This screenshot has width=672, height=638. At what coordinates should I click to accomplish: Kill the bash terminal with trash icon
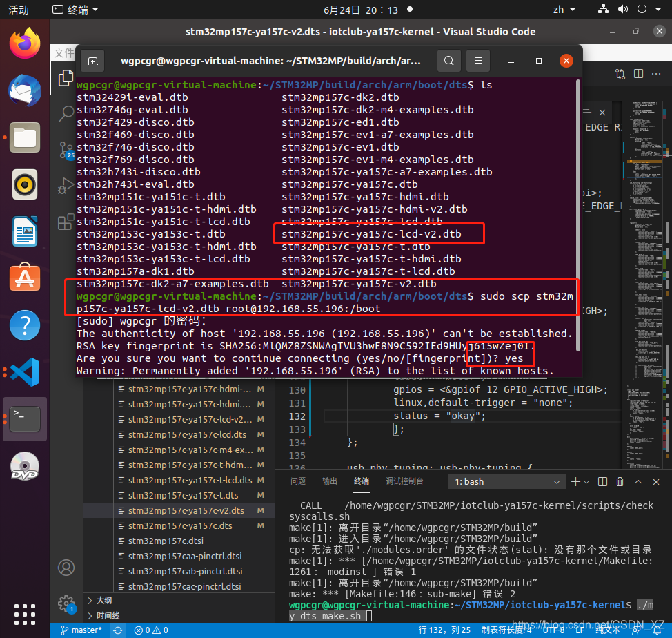[x=620, y=481]
